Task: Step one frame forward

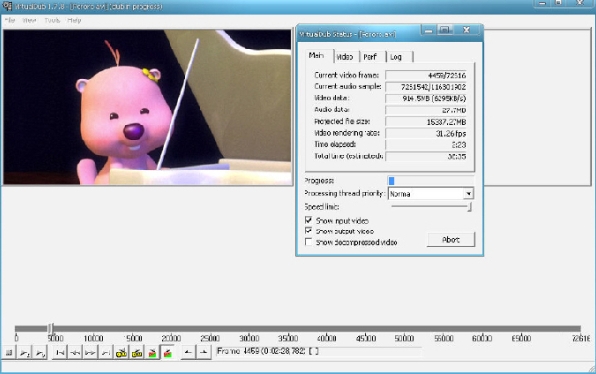Action: point(90,352)
